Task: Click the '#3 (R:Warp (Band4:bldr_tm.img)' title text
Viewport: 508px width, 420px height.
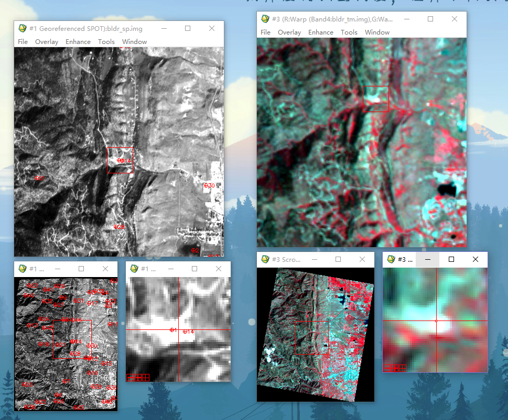Action: 332,19
